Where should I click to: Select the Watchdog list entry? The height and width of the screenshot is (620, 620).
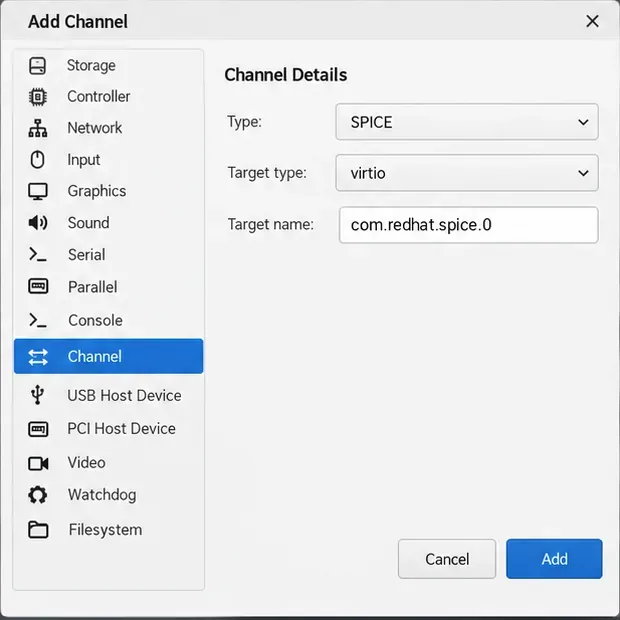coord(108,495)
